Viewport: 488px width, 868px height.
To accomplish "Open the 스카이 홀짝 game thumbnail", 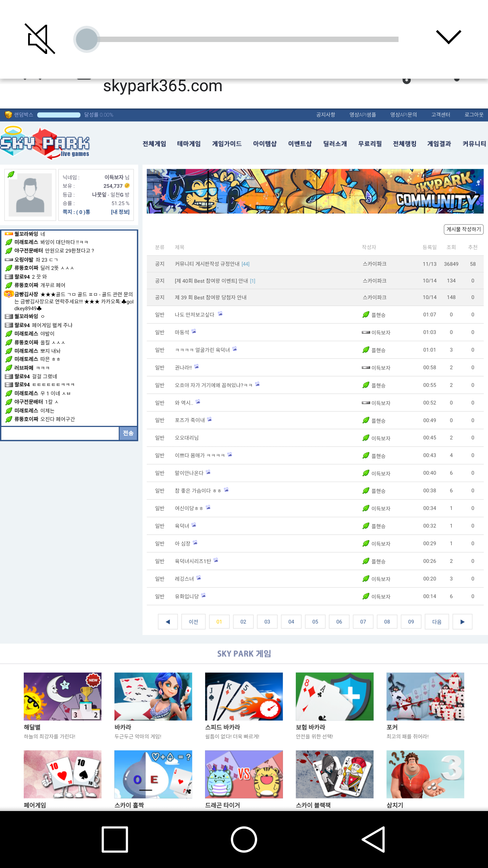I will tap(153, 774).
